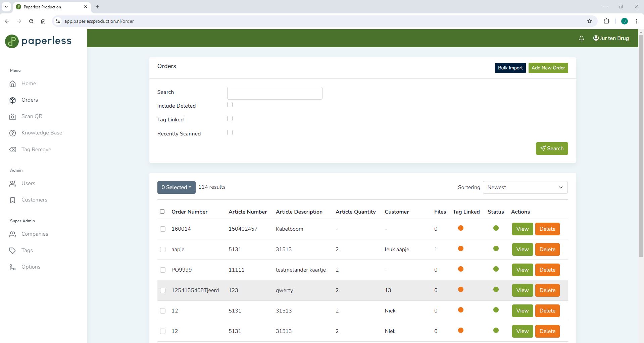Screen dimensions: 644x343
Task: Enable the Include Deleted checkbox
Action: (230, 105)
